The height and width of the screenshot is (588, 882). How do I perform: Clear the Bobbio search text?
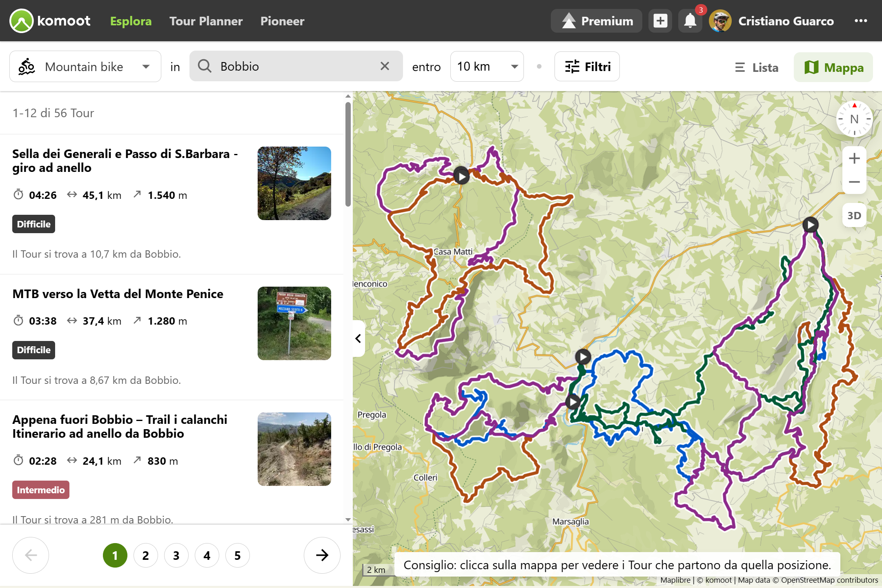pyautogui.click(x=385, y=66)
